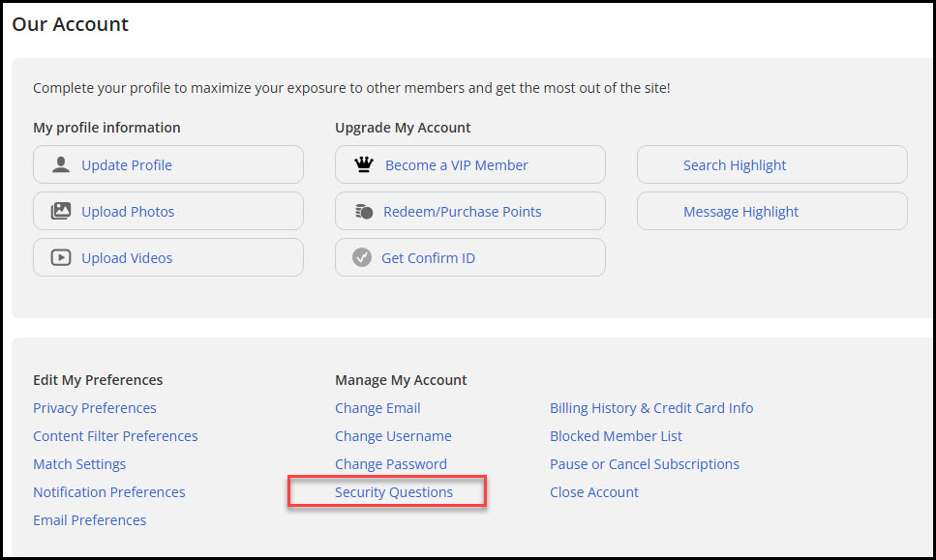This screenshot has height=560, width=936.
Task: Select the Become a VIP Member button
Action: point(469,164)
